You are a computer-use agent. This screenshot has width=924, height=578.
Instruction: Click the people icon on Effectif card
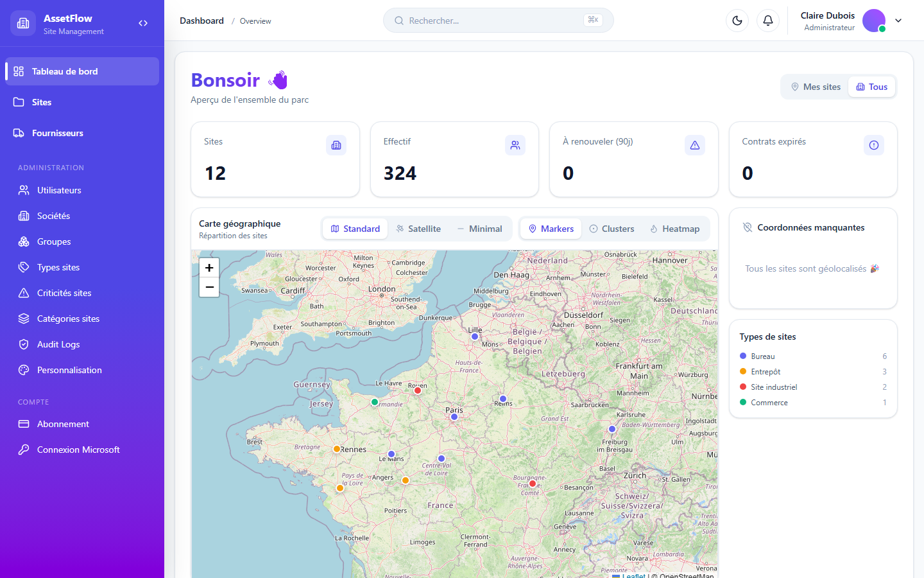point(515,145)
